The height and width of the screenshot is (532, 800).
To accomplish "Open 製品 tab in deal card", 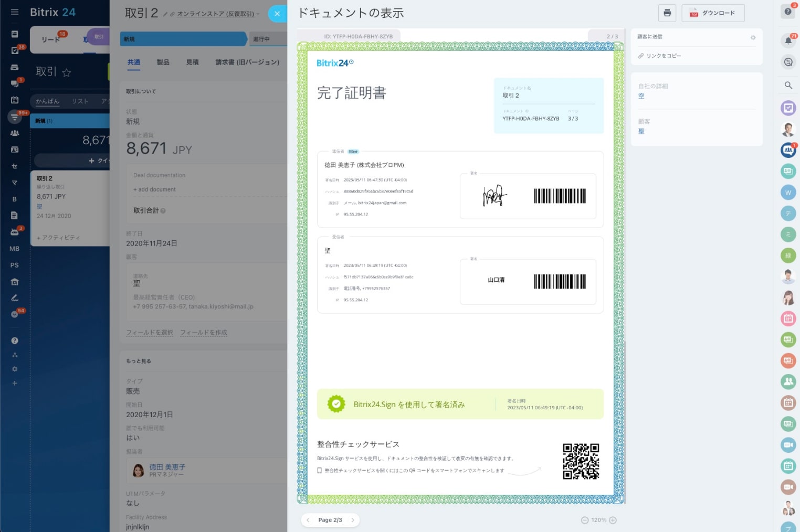I will [x=163, y=62].
